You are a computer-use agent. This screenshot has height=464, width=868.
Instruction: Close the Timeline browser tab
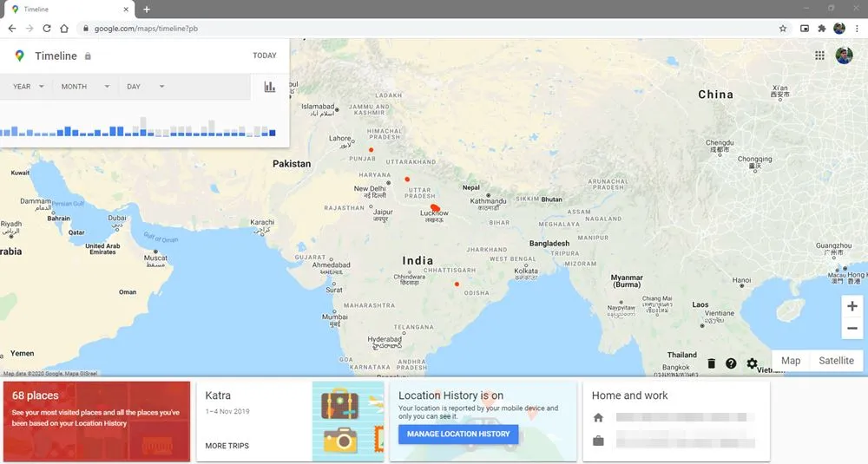[126, 10]
